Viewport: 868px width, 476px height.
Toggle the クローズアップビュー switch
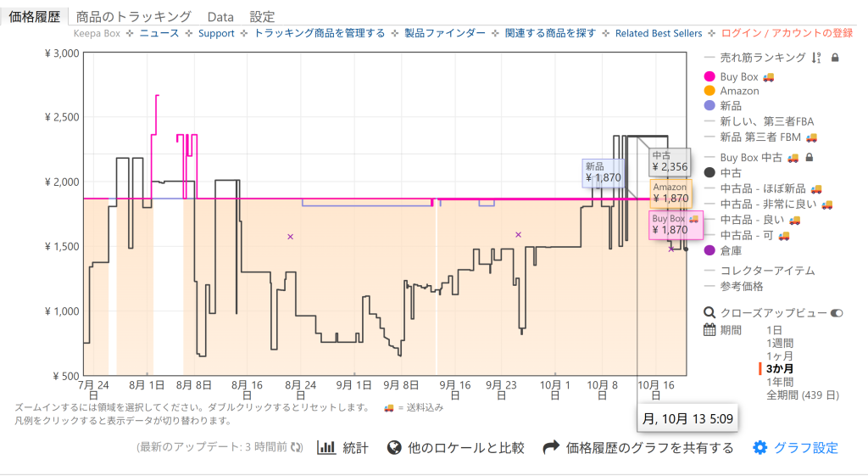click(x=837, y=313)
